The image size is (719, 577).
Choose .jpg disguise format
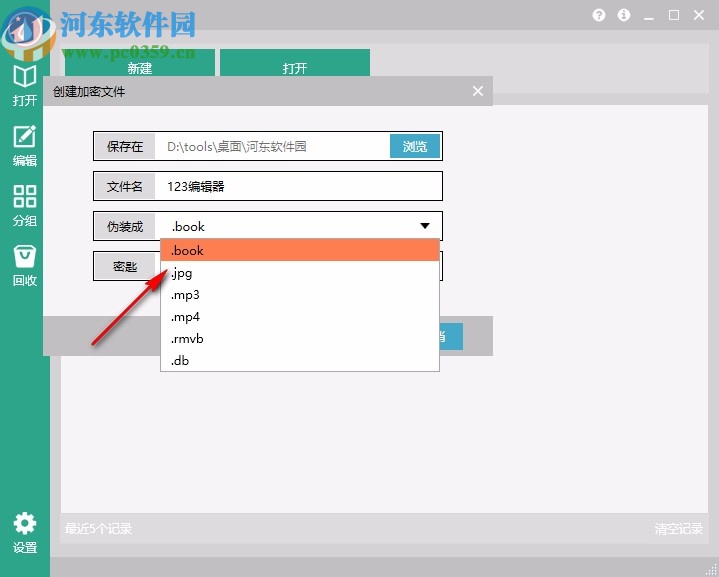tap(300, 273)
